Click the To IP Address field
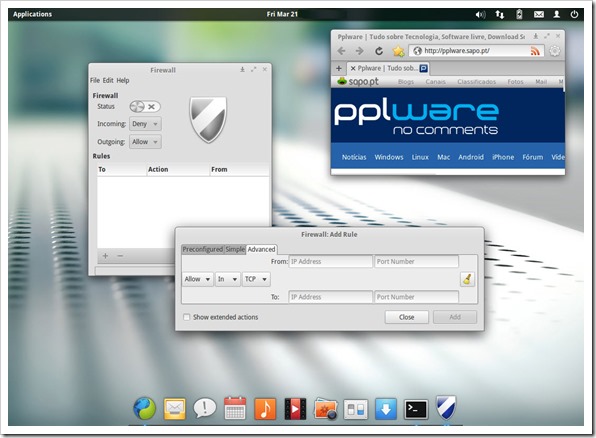 [x=331, y=297]
